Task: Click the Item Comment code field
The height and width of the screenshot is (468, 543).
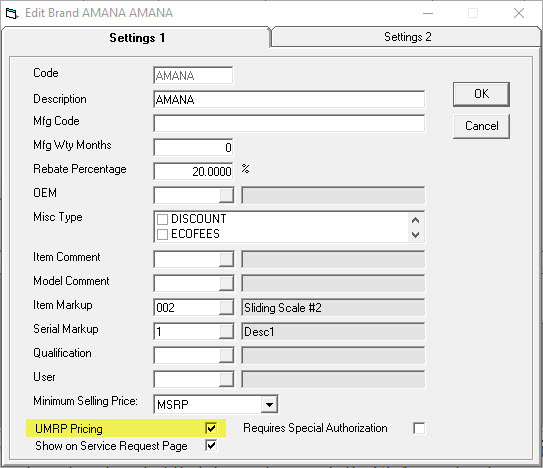Action: click(x=186, y=259)
